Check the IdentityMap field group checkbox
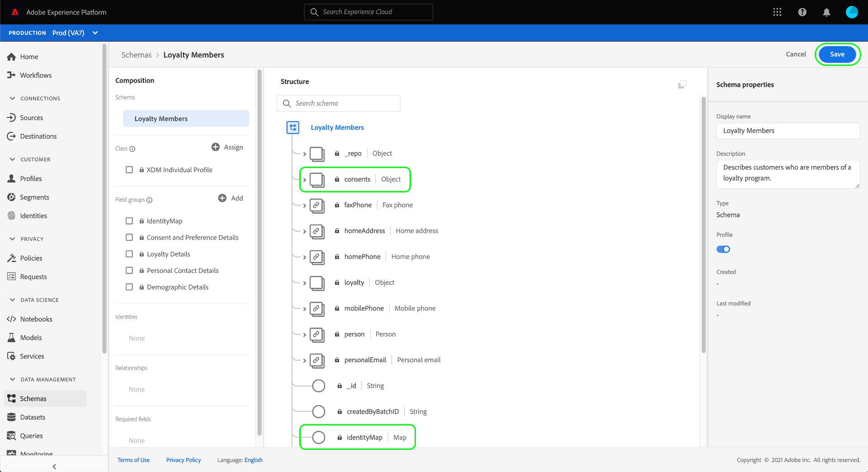 pyautogui.click(x=129, y=221)
